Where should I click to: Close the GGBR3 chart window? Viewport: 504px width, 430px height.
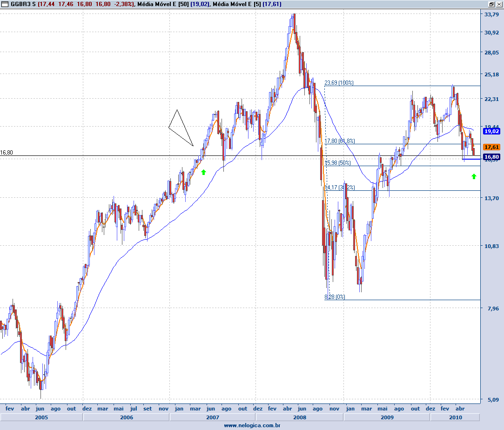[499, 4]
